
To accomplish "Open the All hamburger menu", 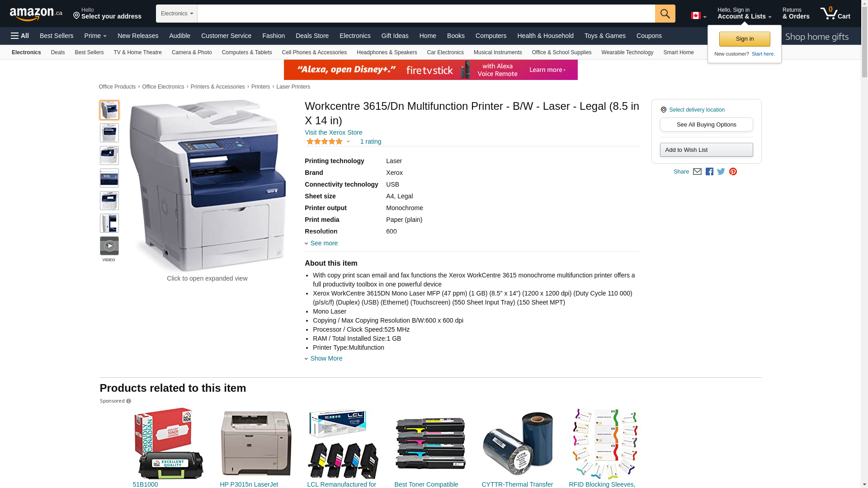I will coord(20,36).
